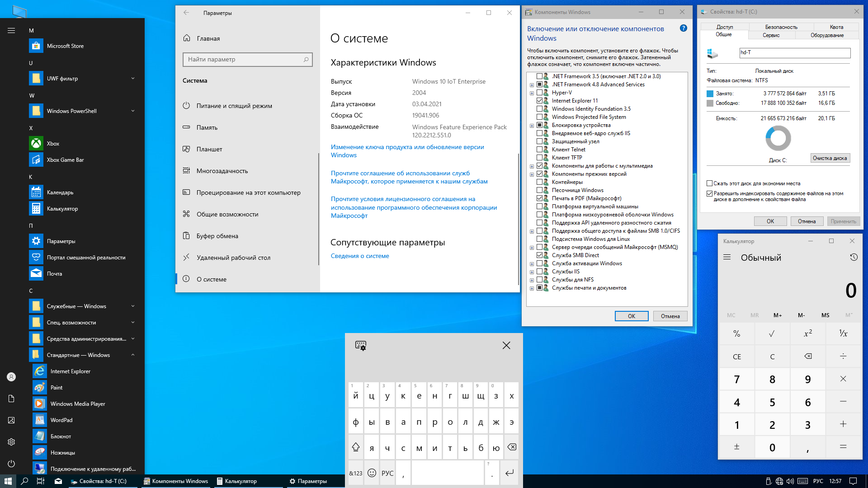Launch Ножницы snipping tool
The width and height of the screenshot is (868, 488).
[84, 453]
